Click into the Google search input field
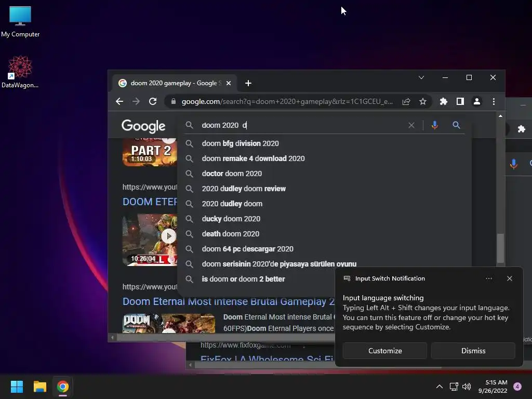This screenshot has height=399, width=532. pyautogui.click(x=302, y=125)
